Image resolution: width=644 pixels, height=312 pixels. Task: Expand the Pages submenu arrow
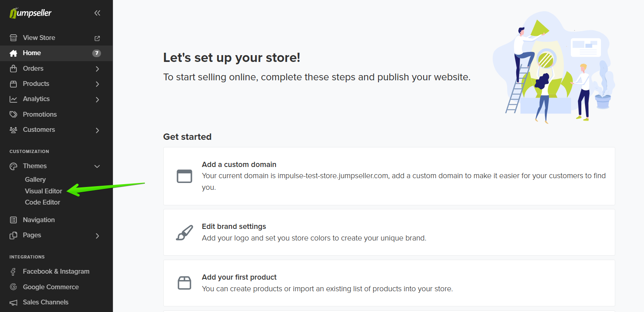tap(97, 236)
